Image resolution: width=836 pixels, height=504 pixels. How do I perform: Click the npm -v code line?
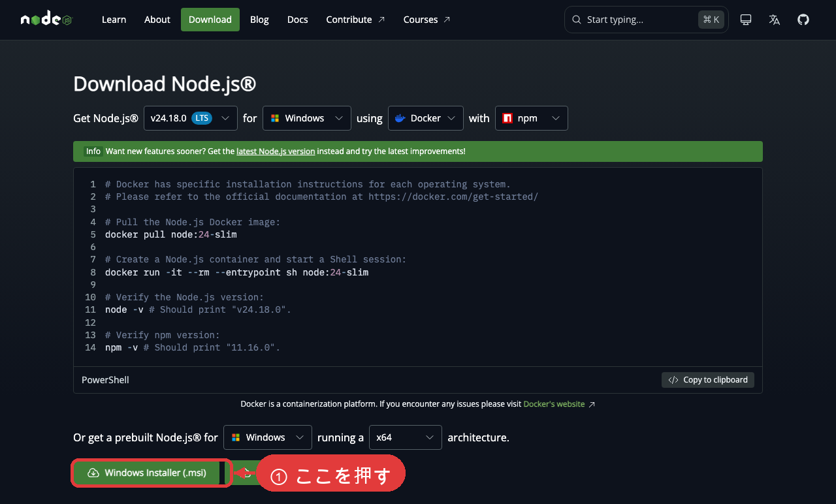pyautogui.click(x=193, y=347)
